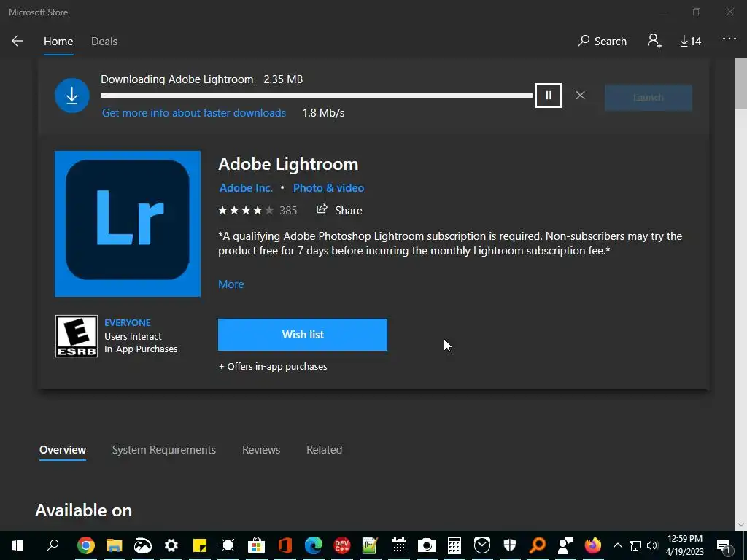Open Windows taskbar search
This screenshot has height=560, width=747.
coord(53,545)
